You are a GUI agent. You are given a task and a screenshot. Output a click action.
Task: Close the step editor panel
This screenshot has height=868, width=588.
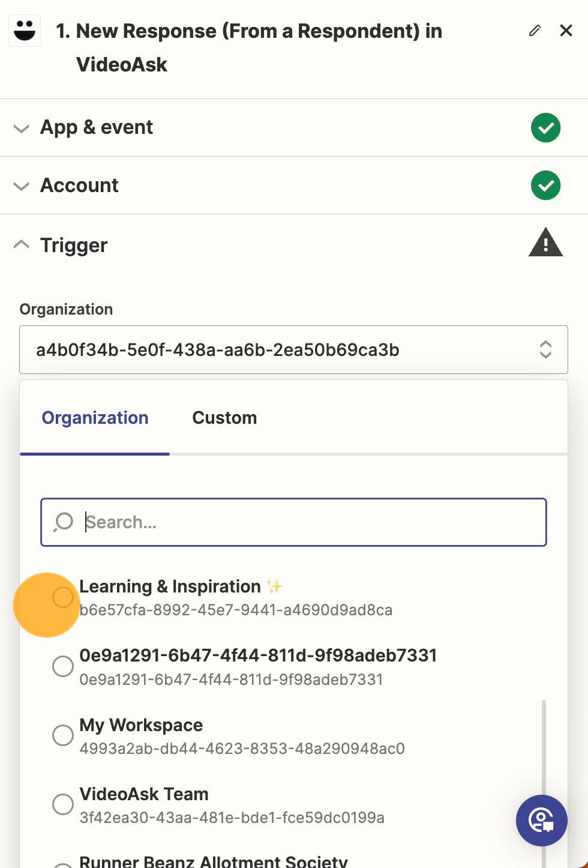566,31
